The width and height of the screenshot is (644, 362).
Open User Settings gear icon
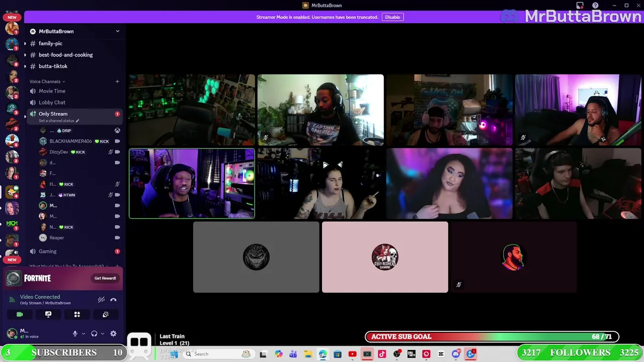pos(113,333)
